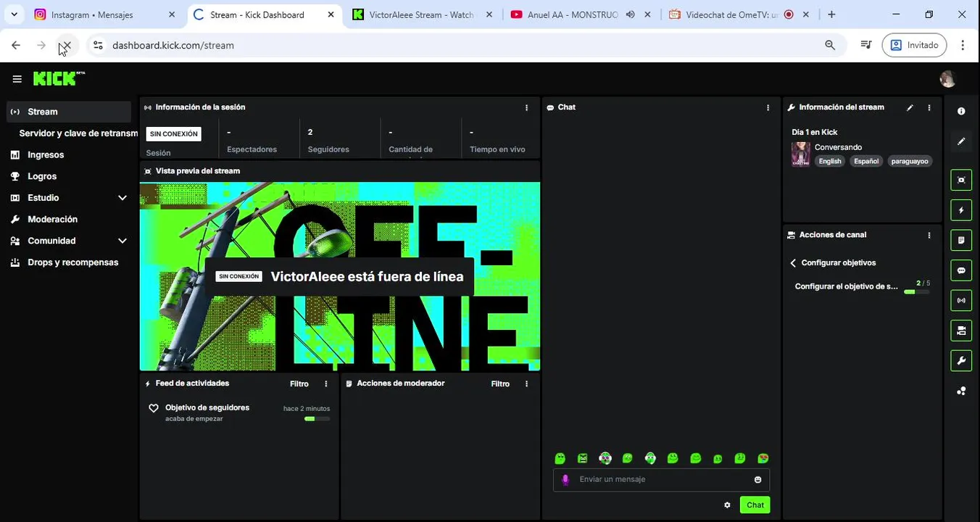The height and width of the screenshot is (522, 980).
Task: Go back from Configurar objetivos
Action: (793, 263)
